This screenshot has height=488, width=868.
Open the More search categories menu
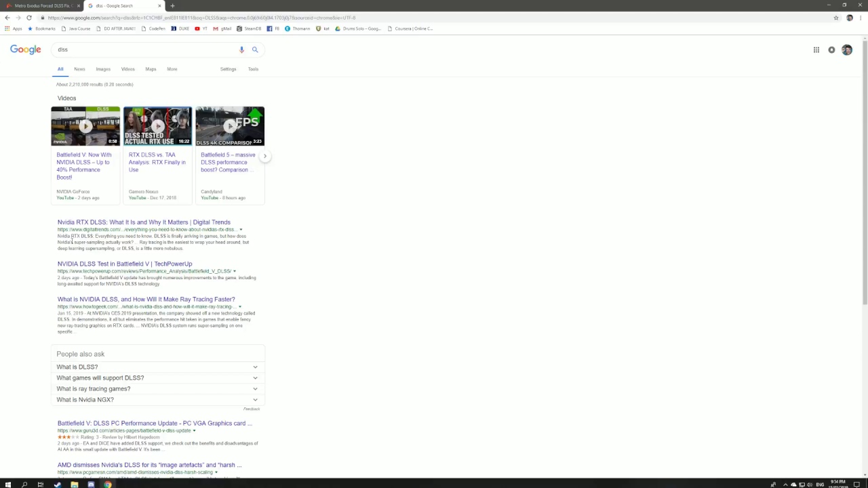(x=172, y=69)
